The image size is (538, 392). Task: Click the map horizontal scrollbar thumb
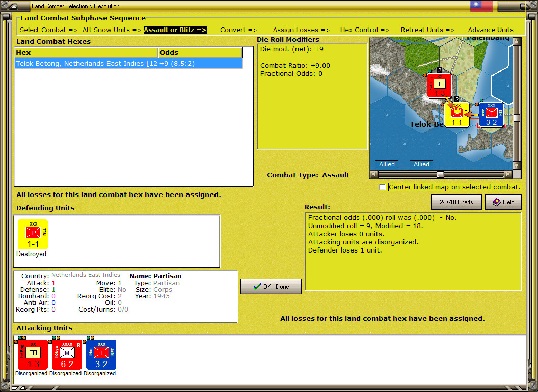coord(440,174)
